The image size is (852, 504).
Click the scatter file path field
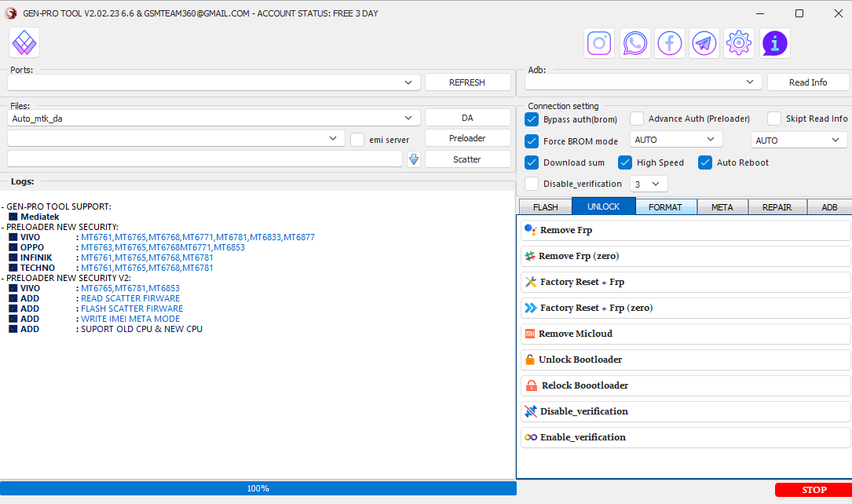click(205, 159)
